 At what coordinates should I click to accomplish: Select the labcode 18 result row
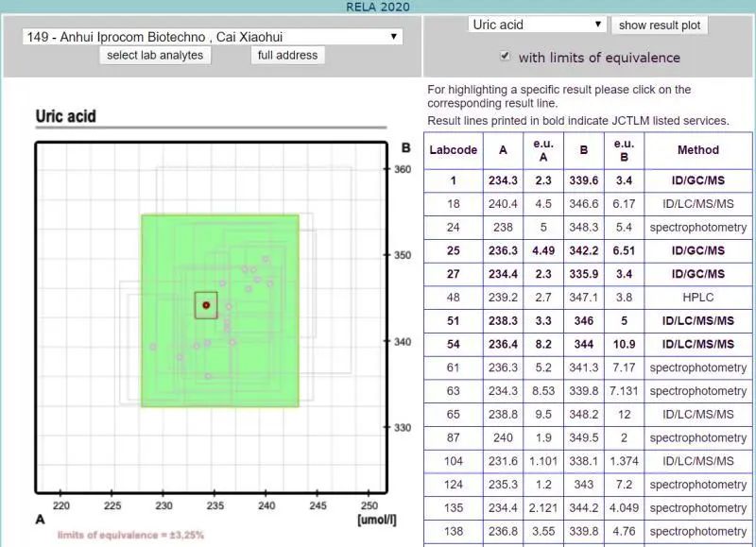[586, 204]
